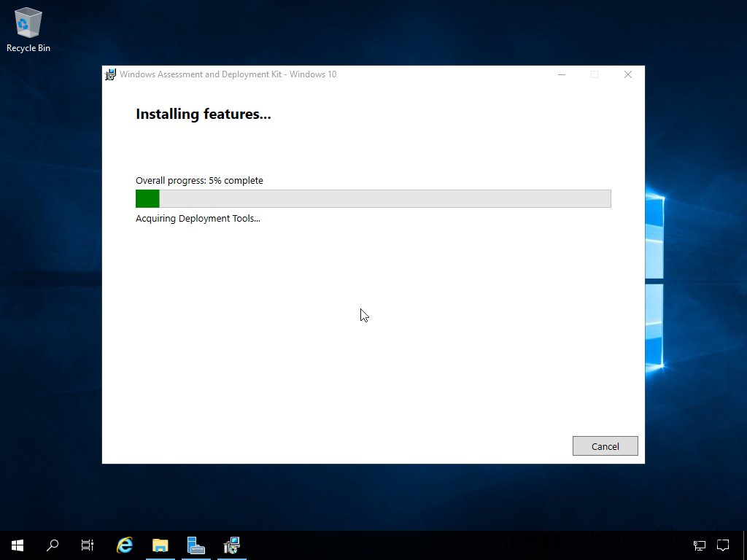
Task: Open Task View from the taskbar
Action: 88,545
